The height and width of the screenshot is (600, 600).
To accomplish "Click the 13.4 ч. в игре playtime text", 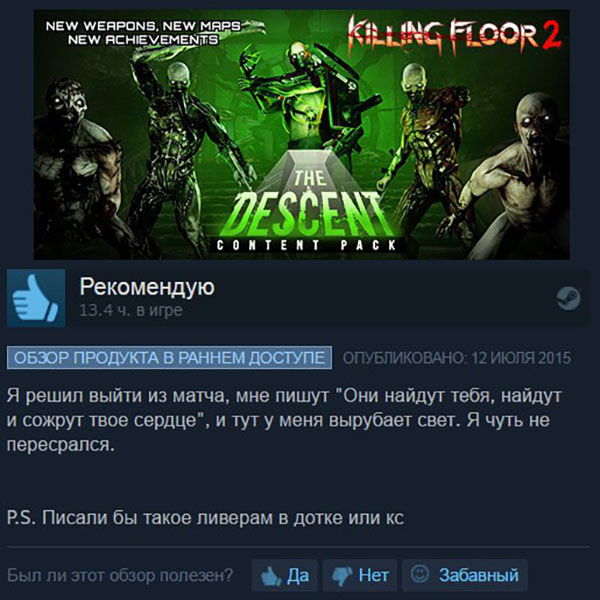I will click(131, 310).
